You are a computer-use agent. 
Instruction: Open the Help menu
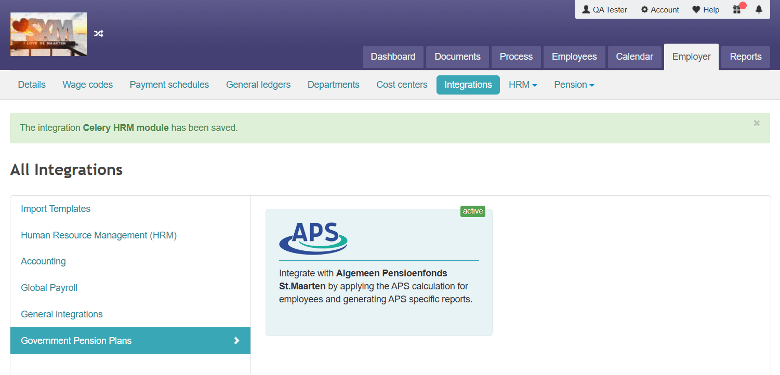point(705,9)
